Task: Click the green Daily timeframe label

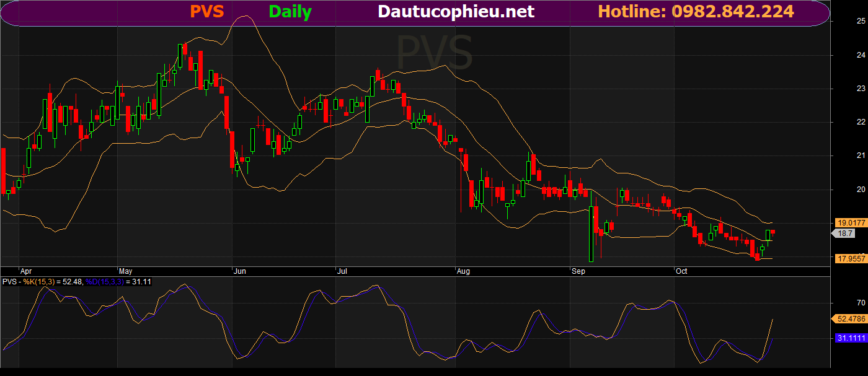Action: click(290, 12)
